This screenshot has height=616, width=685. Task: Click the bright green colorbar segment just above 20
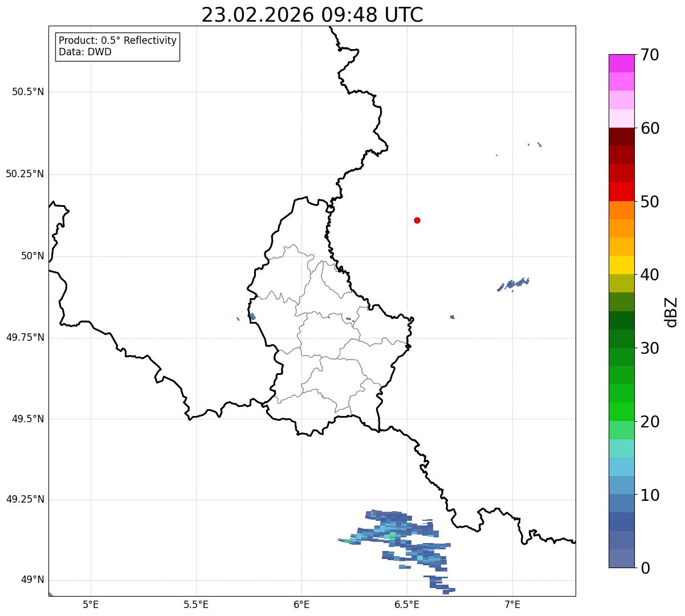click(x=621, y=411)
